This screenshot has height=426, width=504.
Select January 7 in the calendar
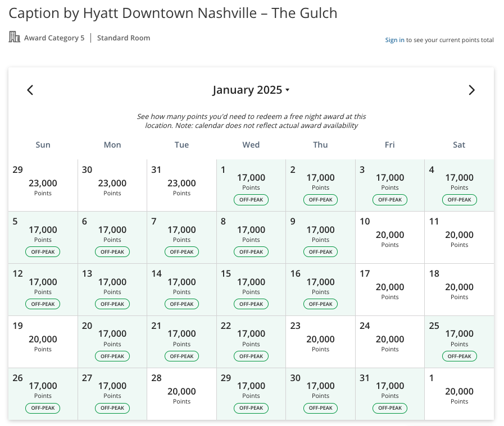tap(181, 237)
